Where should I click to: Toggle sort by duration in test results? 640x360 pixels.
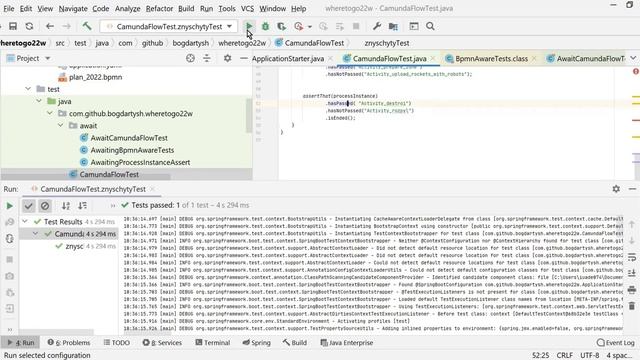coord(82,206)
